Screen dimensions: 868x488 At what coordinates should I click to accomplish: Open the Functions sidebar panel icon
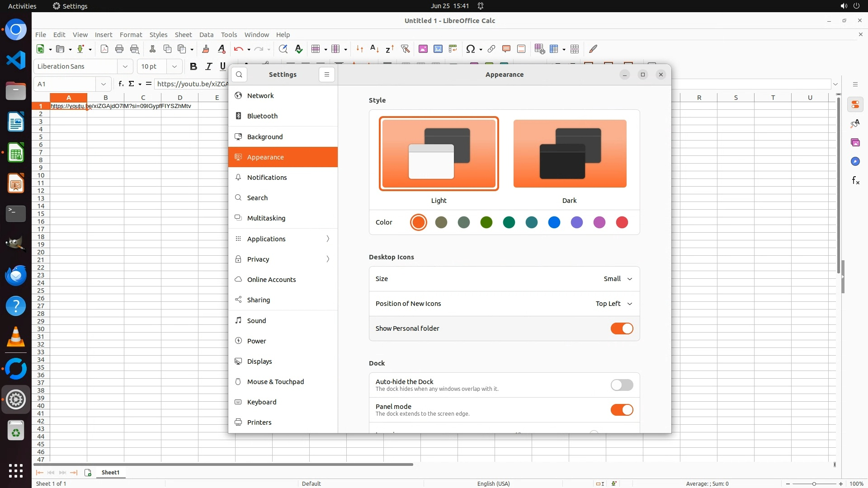coord(855,181)
